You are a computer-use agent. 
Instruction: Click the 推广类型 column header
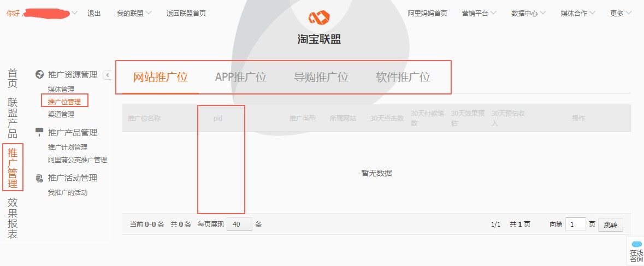(x=303, y=118)
